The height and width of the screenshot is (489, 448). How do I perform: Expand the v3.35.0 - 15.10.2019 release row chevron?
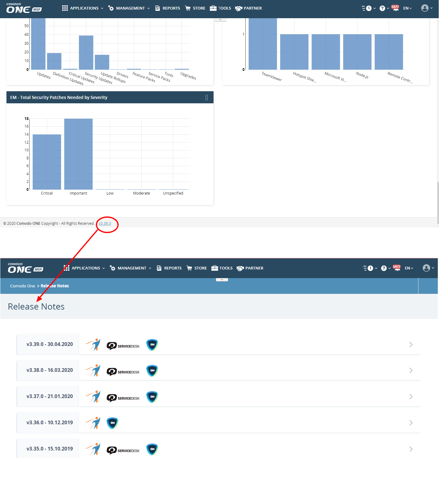pyautogui.click(x=411, y=449)
